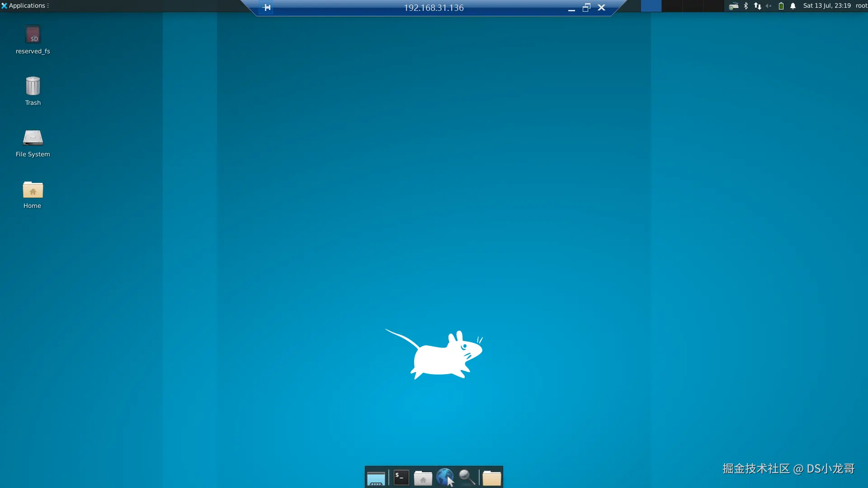Launch the Web Browser globe icon
This screenshot has height=488, width=868.
[445, 477]
